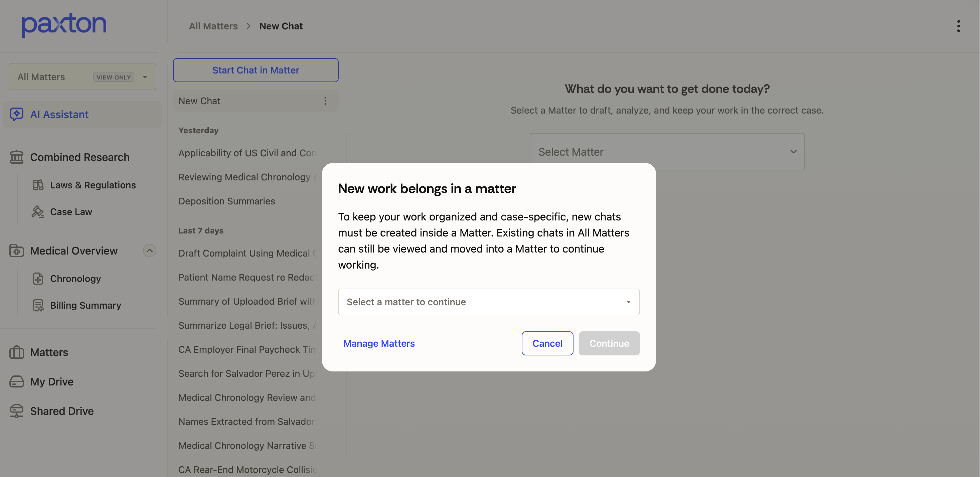Expand the Select Matter combo box
Screen dimensions: 980x477
pyautogui.click(x=667, y=151)
